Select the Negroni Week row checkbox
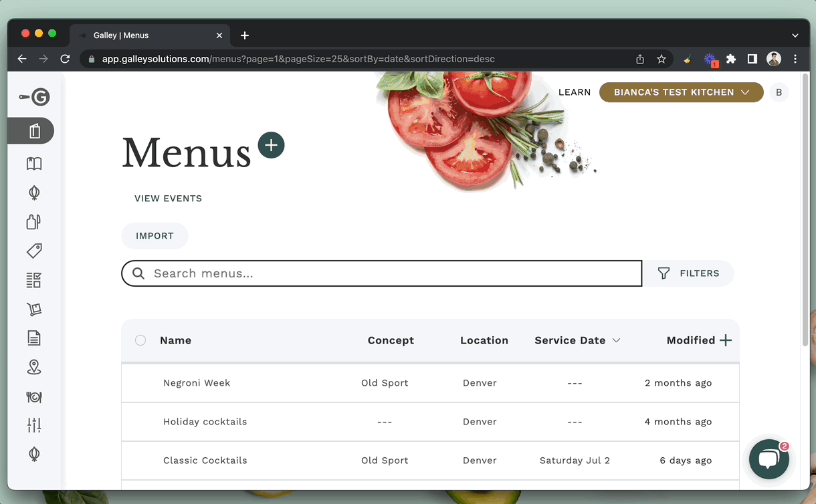This screenshot has width=816, height=504. coord(140,382)
